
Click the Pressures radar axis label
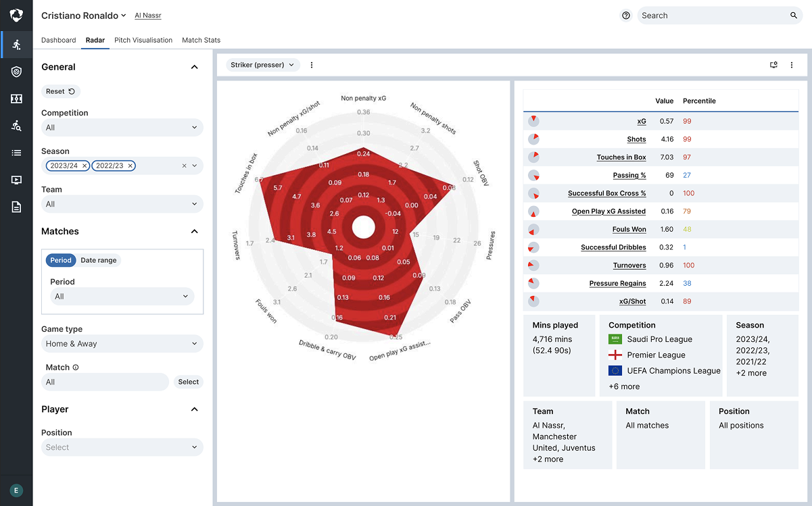(492, 246)
